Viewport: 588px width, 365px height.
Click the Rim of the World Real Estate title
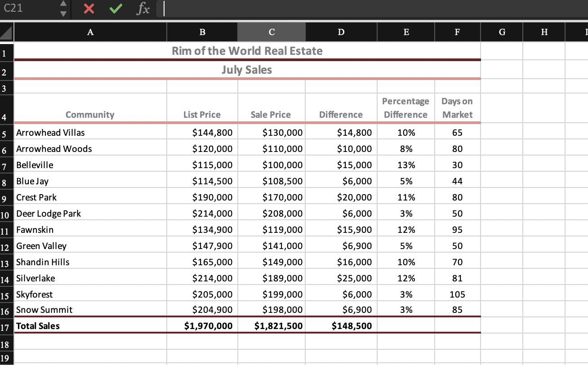coord(246,51)
